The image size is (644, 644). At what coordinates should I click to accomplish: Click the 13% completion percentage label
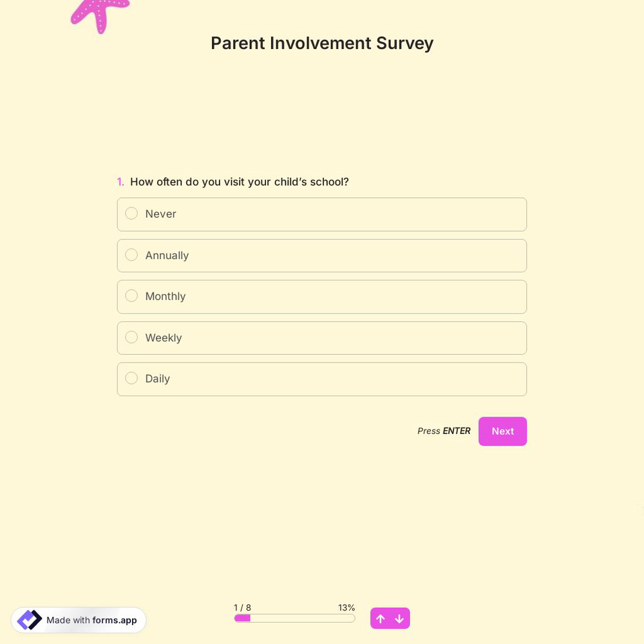coord(346,607)
